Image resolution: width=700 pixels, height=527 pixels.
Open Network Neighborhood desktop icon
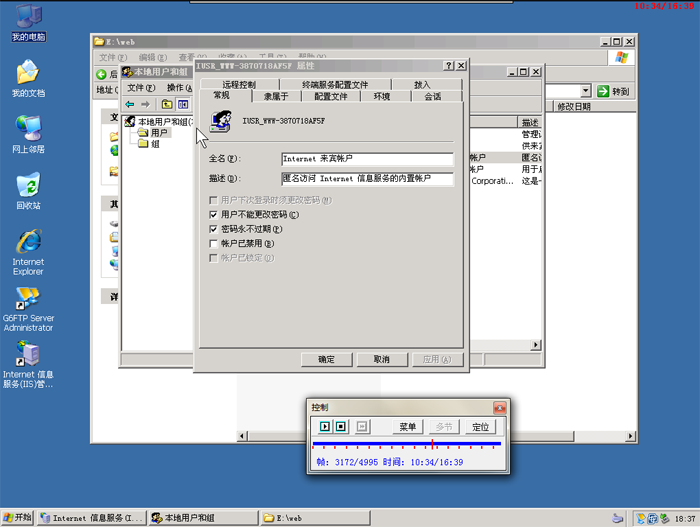(x=28, y=134)
